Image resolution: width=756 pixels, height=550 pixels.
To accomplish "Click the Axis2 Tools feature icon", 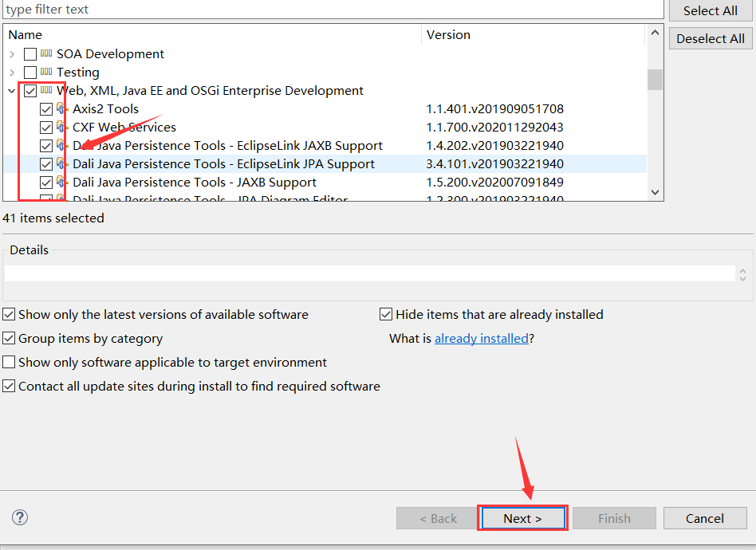I will 62,109.
